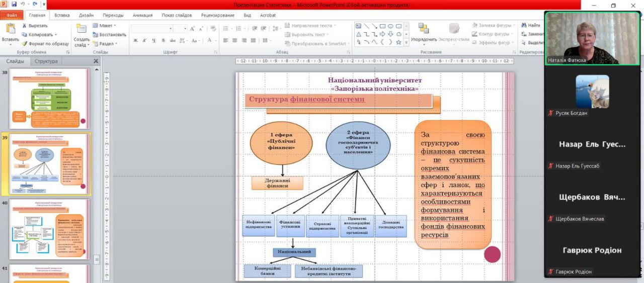Open the Файл menu button
This screenshot has height=283, width=644.
(x=11, y=15)
